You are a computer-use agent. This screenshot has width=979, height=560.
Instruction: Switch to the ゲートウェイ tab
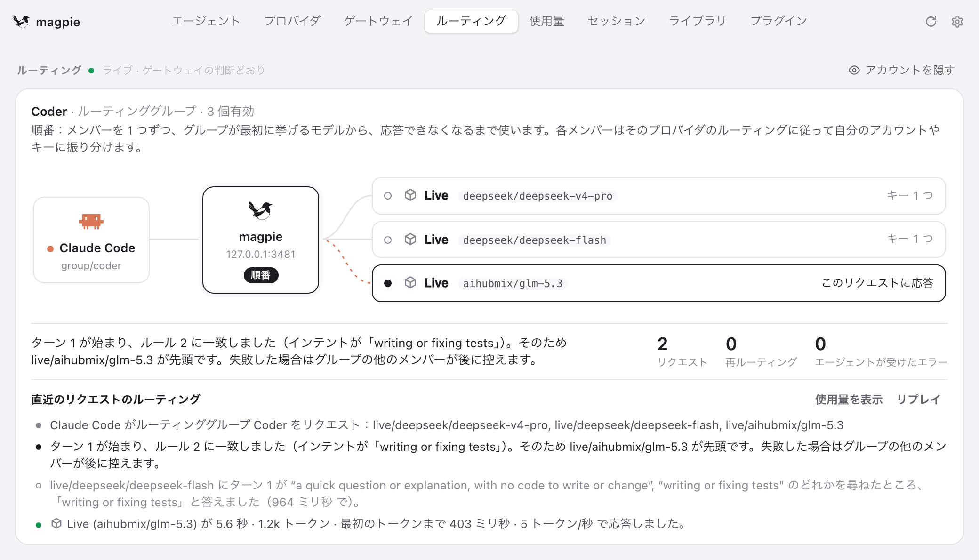tap(378, 21)
